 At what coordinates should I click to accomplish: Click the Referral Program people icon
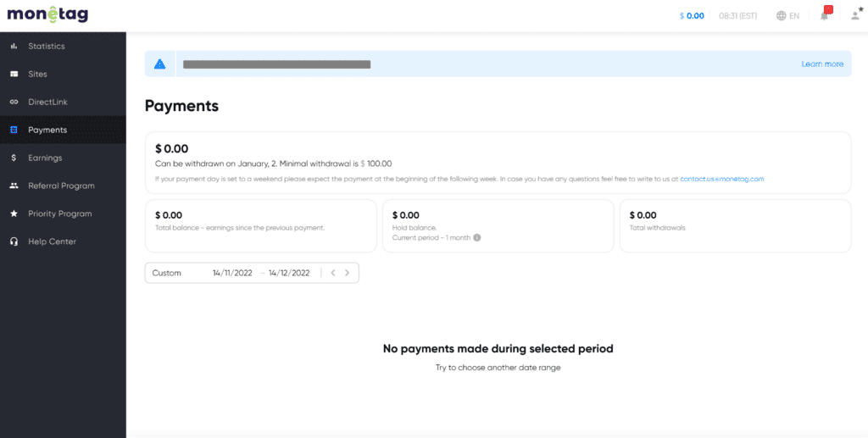point(14,186)
